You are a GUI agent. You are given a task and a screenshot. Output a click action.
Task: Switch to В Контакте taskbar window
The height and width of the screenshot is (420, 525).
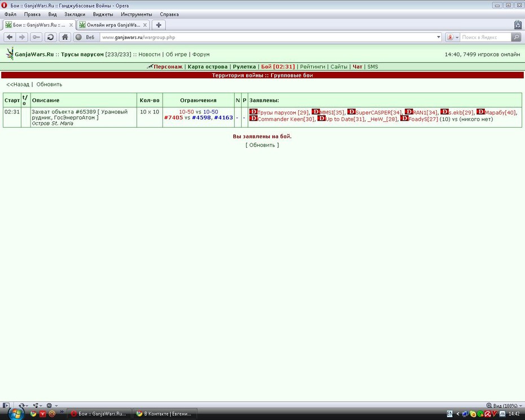[x=164, y=414]
